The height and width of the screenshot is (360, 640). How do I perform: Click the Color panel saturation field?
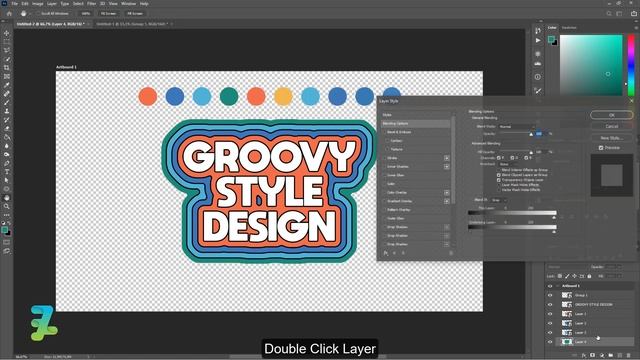pyautogui.click(x=591, y=65)
